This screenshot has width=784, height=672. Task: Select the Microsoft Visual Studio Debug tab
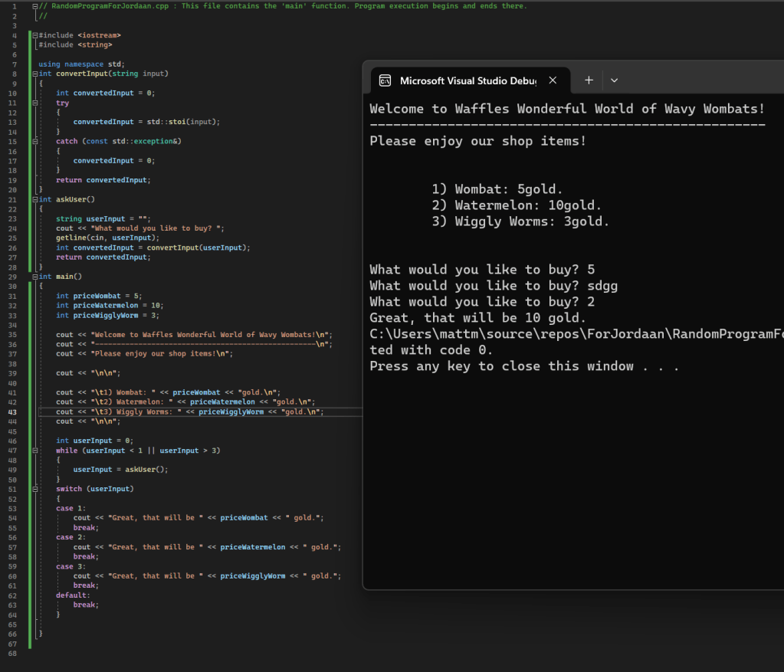coord(467,80)
